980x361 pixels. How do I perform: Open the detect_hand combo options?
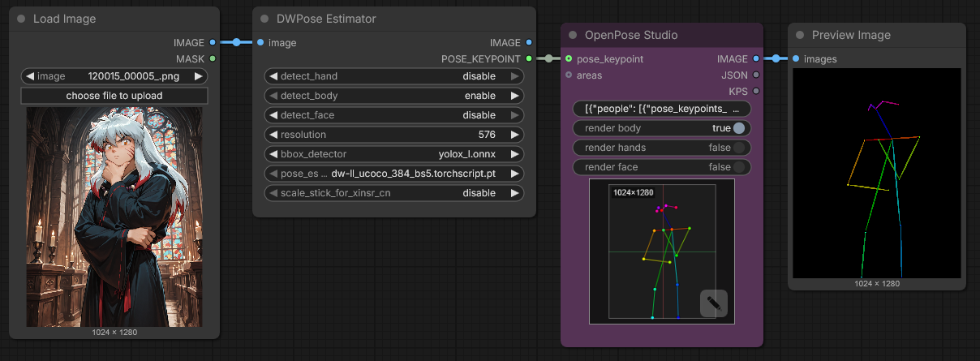pos(394,76)
